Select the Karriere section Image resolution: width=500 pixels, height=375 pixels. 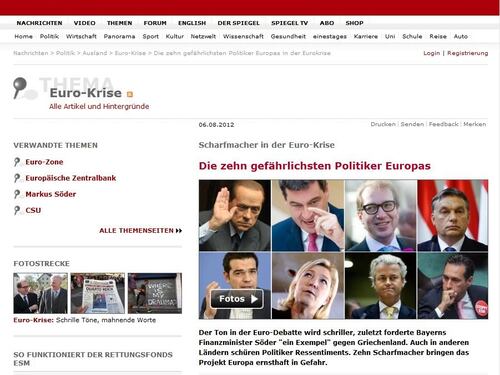pyautogui.click(x=366, y=36)
